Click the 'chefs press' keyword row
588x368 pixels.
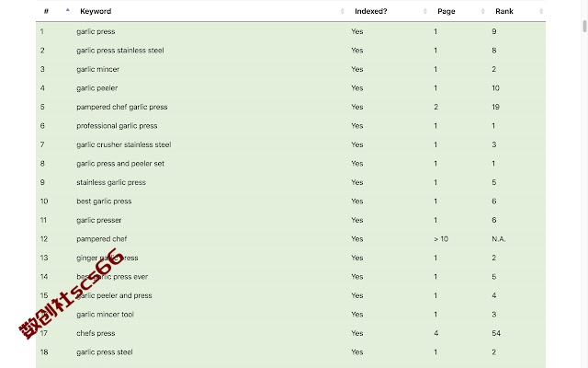coord(290,333)
